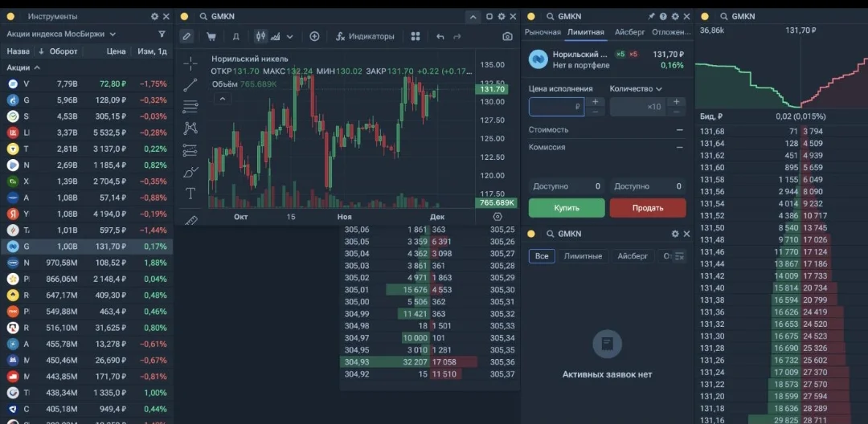Click the add-compare plus circle icon

pos(314,36)
